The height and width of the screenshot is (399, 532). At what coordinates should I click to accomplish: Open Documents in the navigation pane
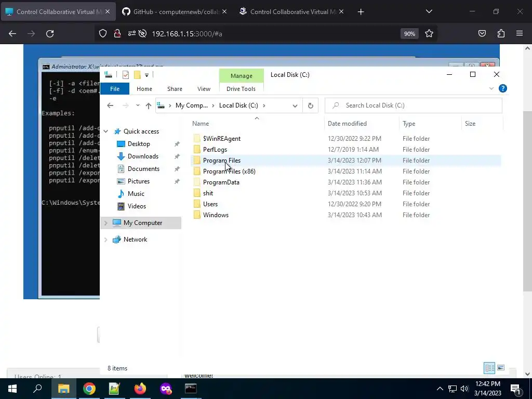(143, 169)
